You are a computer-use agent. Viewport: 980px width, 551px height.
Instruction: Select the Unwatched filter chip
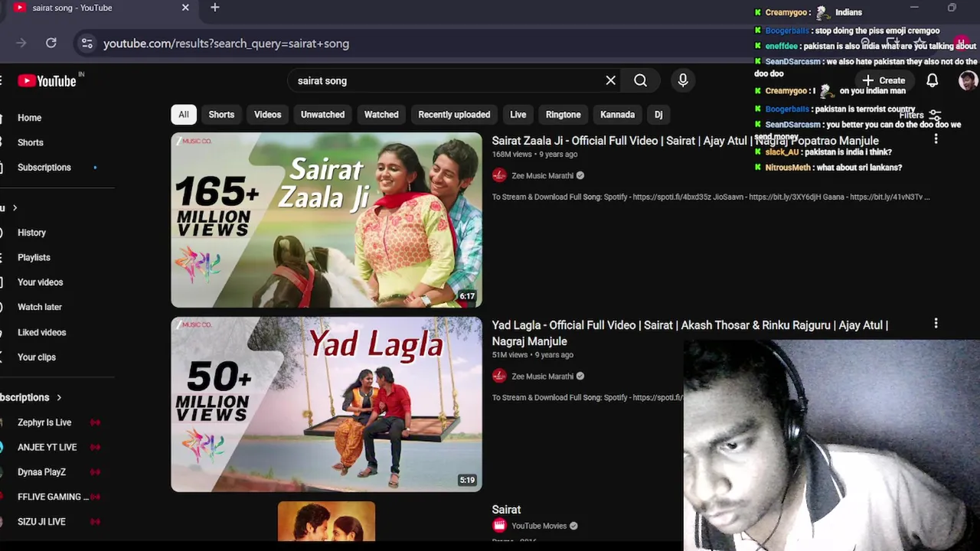click(x=322, y=115)
